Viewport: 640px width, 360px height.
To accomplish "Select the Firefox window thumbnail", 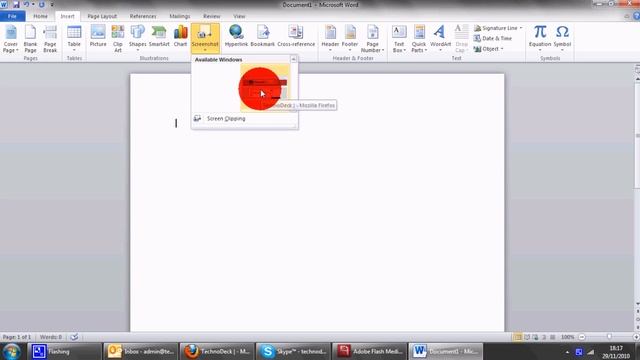I will (265, 87).
